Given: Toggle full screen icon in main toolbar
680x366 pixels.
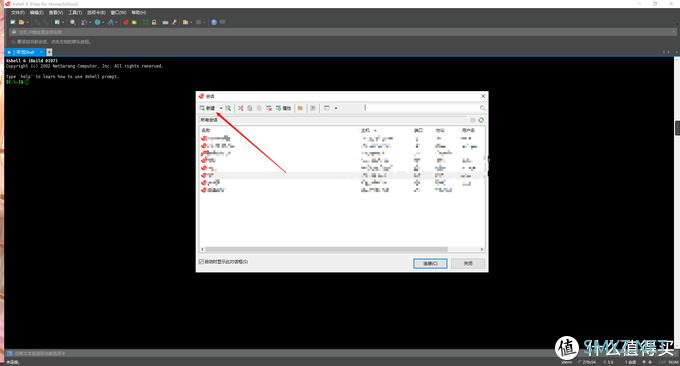Looking at the screenshot, I should tap(145, 22).
